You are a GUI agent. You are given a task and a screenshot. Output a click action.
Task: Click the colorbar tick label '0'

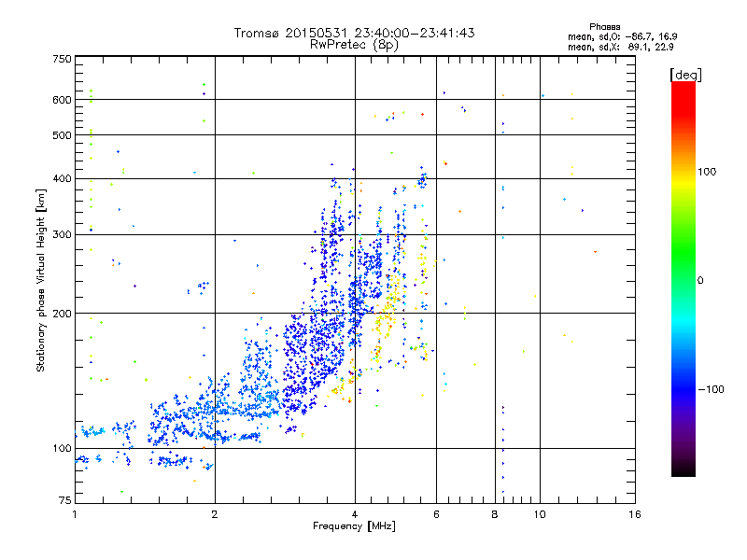click(700, 280)
